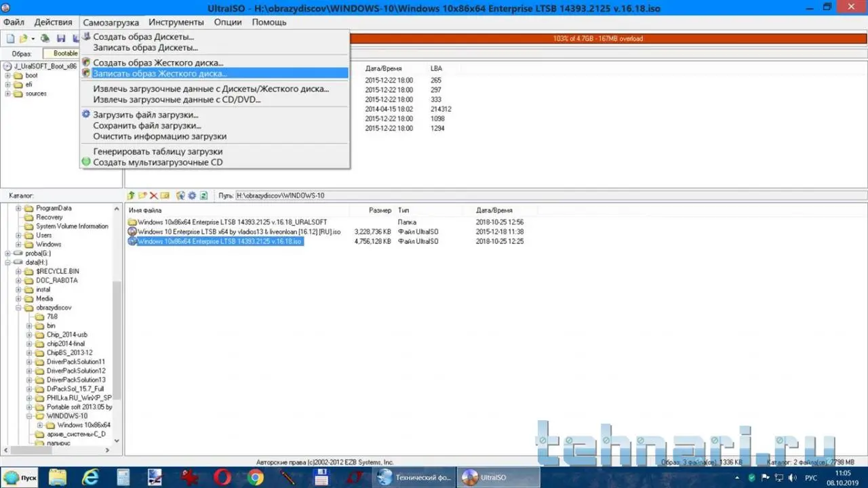Click the pencil icon in the taskbar
This screenshot has width=868, height=488.
[289, 477]
